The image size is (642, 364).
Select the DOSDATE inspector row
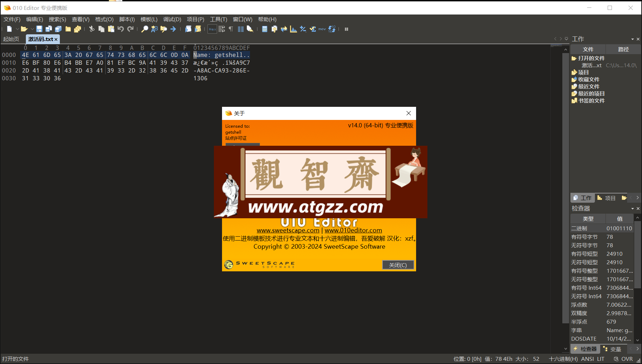(x=602, y=339)
